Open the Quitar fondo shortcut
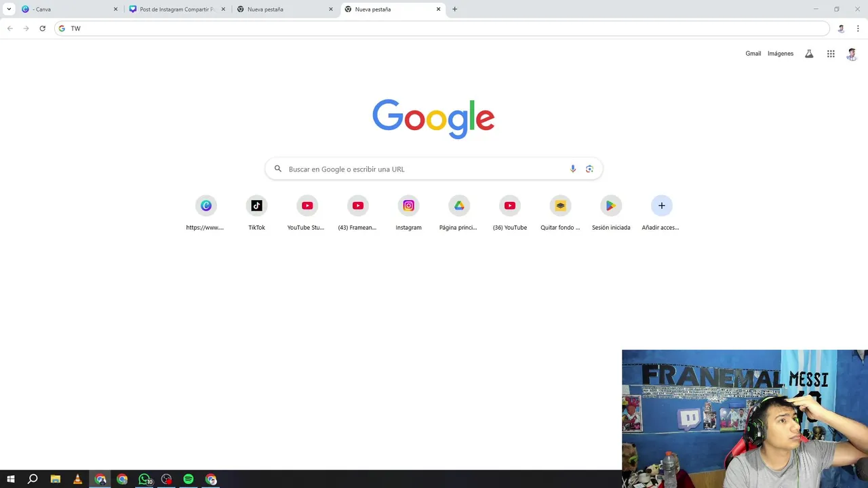868x488 pixels. pos(560,212)
